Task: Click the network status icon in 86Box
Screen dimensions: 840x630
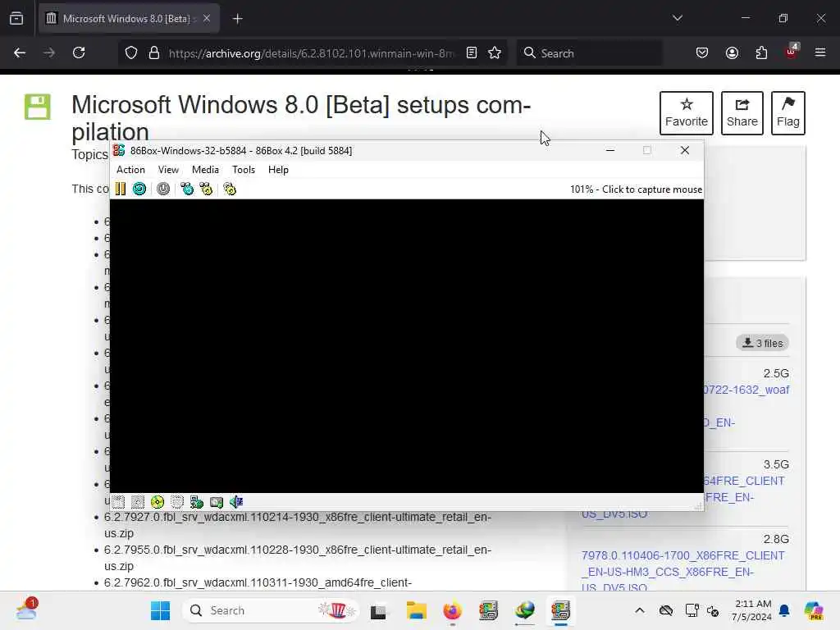Action: coord(197,502)
